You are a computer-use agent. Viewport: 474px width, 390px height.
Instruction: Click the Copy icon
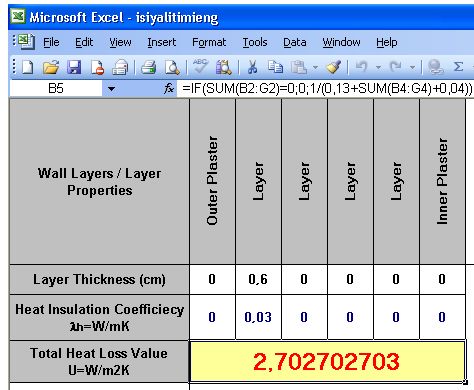275,67
